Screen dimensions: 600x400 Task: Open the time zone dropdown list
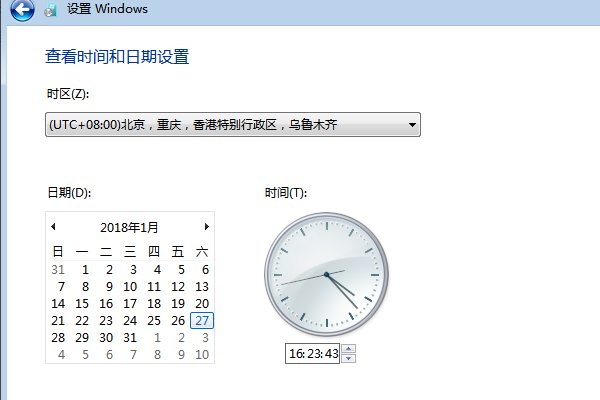coord(233,124)
